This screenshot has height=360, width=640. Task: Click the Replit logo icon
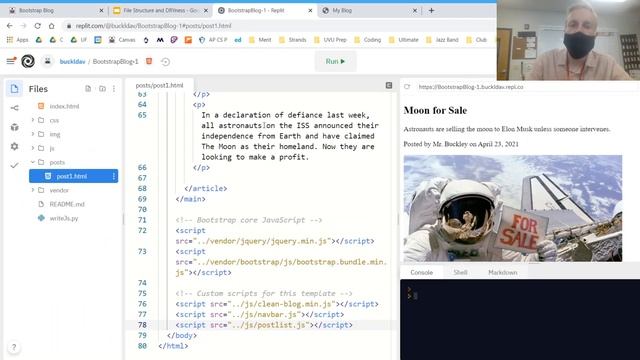28,61
